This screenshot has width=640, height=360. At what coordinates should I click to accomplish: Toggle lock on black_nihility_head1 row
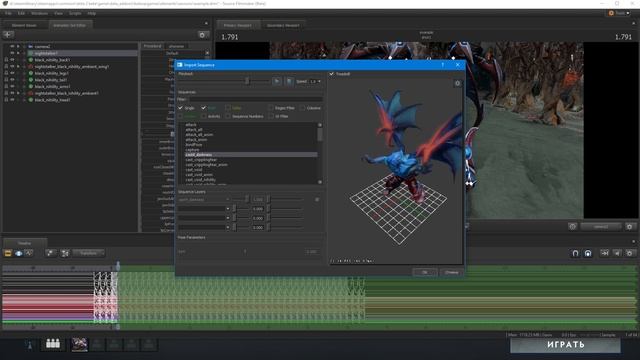(6, 100)
